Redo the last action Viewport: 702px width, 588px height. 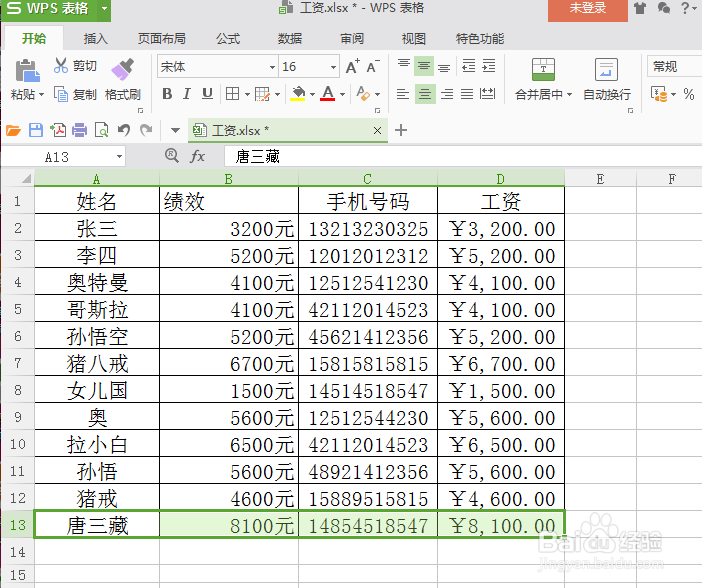[x=146, y=130]
